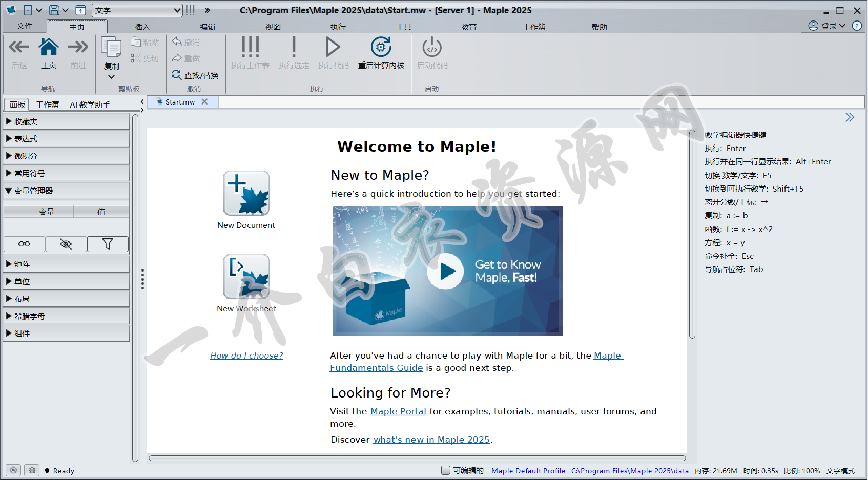Click the execute worksheet icon in the title bar
Image resolution: width=868 pixels, height=480 pixels.
[190, 10]
